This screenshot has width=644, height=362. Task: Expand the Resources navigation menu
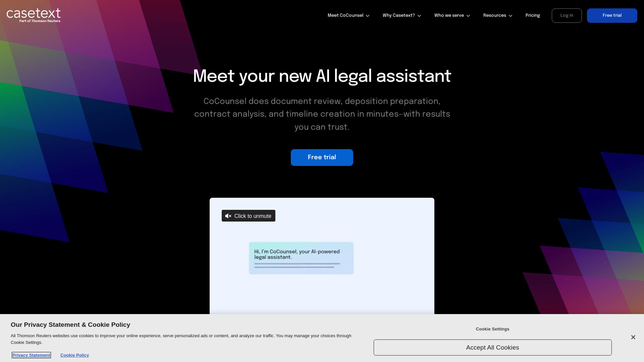click(498, 15)
